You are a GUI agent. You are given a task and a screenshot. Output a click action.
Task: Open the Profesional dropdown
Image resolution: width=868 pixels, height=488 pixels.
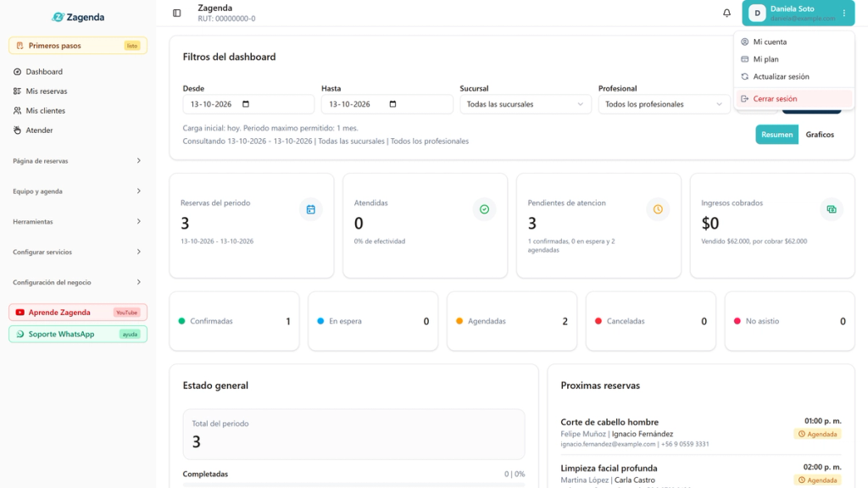tap(664, 104)
